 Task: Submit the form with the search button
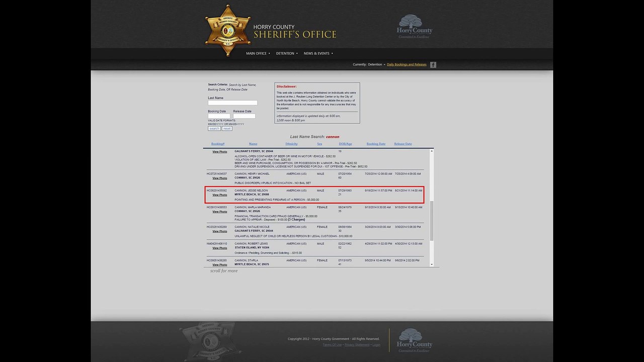[214, 129]
